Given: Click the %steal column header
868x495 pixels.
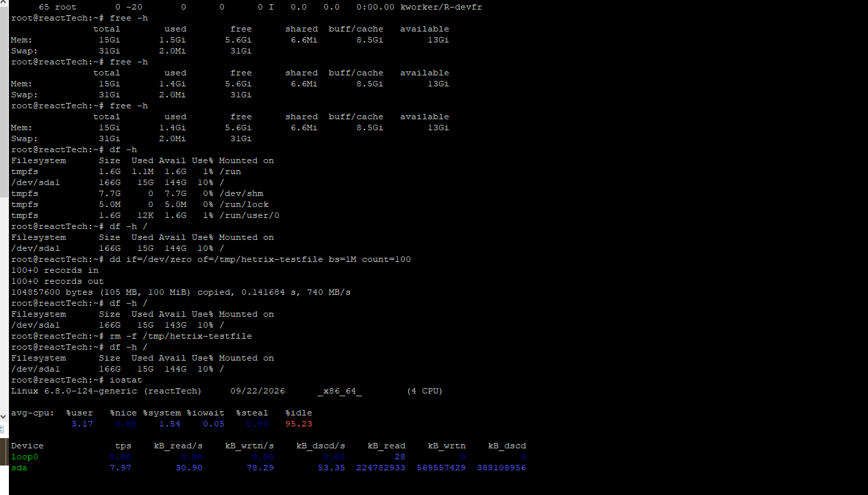Looking at the screenshot, I should (x=252, y=413).
